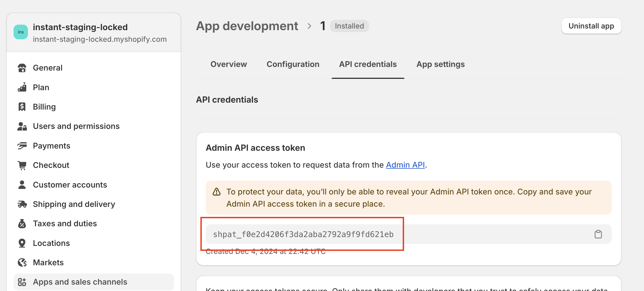Click the instant-staging-locked store name

(80, 27)
